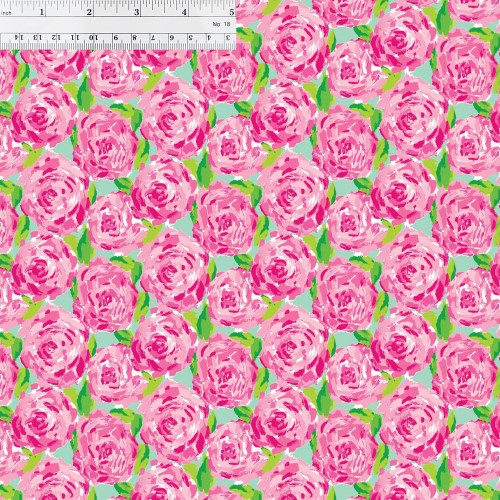
Task: Click the 1 inch mark number
Action: pos(42,12)
